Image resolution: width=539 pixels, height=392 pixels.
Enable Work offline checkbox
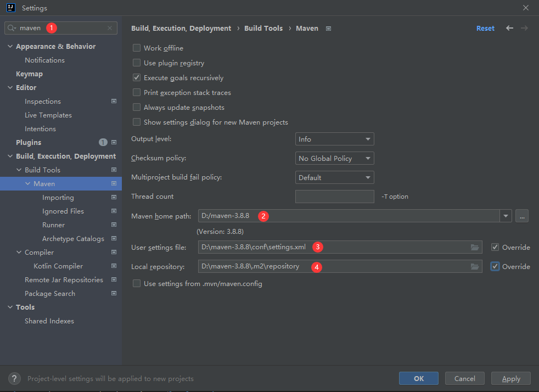[137, 48]
